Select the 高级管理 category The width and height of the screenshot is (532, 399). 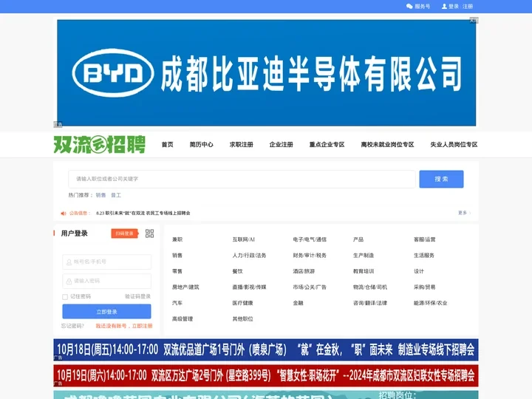click(x=183, y=319)
